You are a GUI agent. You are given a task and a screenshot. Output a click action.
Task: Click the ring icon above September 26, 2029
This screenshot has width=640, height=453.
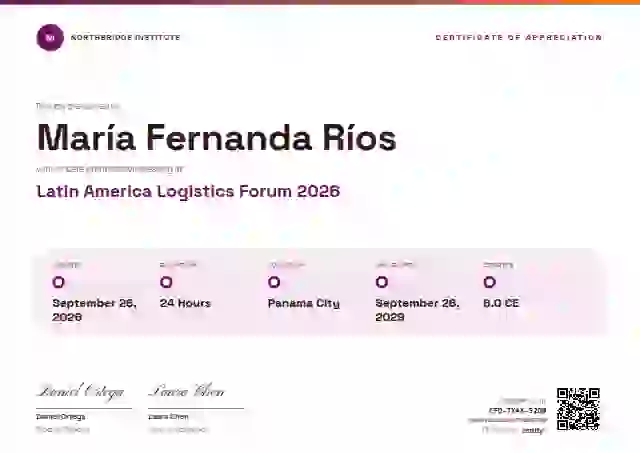[382, 282]
